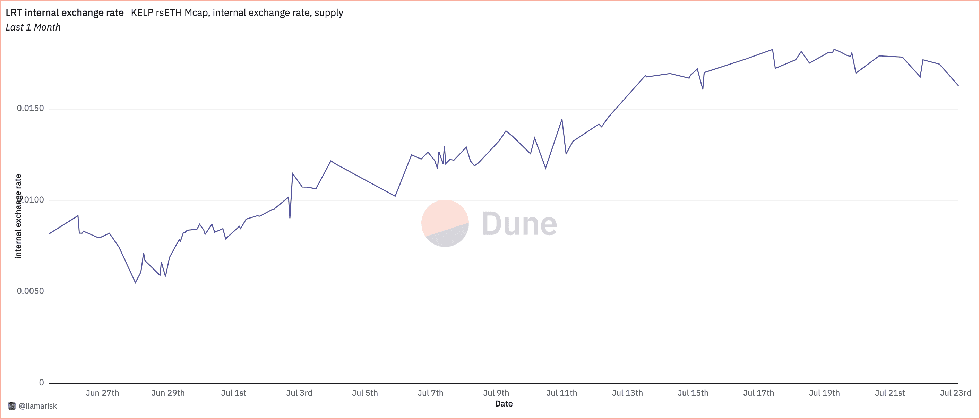Click the vertical internal exchange rate axis title
The image size is (980, 419).
pyautogui.click(x=18, y=216)
